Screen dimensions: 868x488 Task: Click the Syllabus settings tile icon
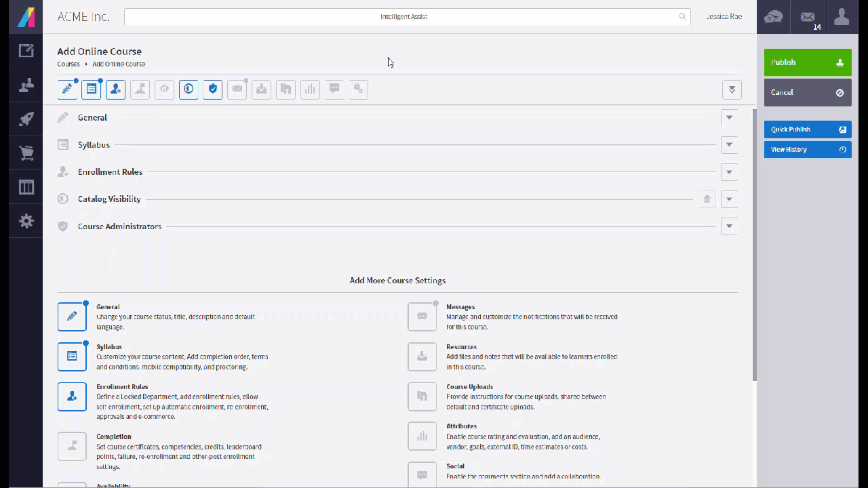point(72,357)
